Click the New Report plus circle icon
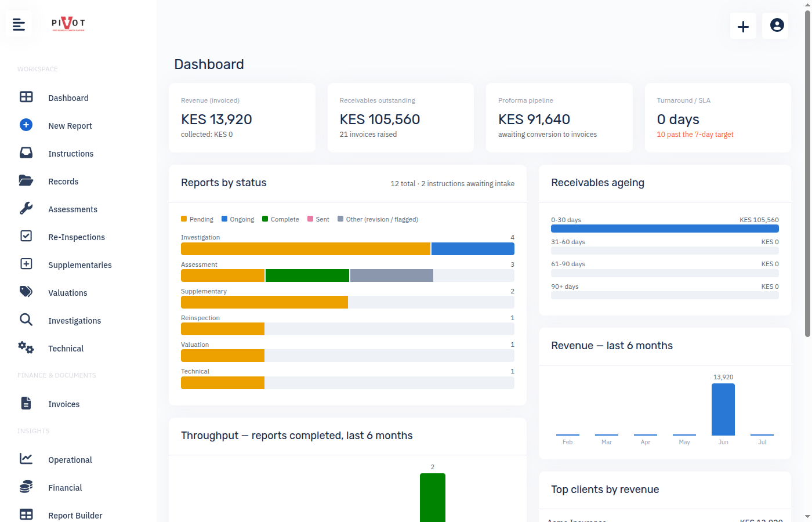Viewport: 812px width, 522px height. [x=26, y=125]
